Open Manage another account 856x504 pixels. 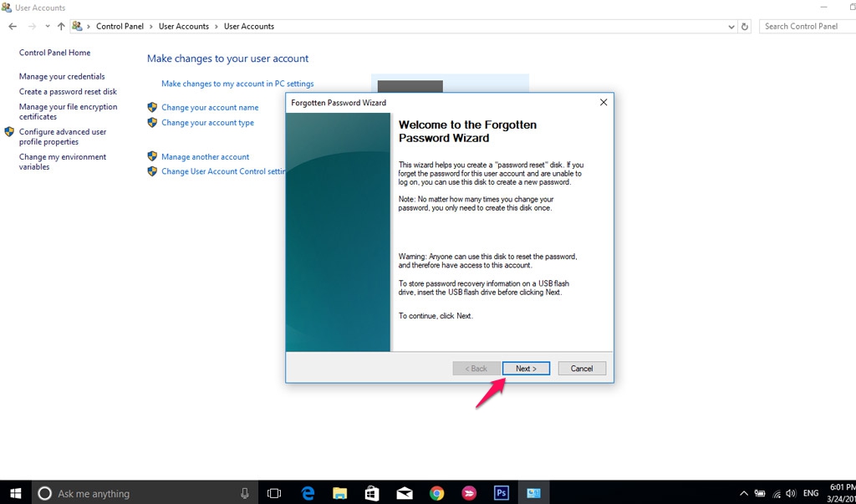[x=205, y=157]
